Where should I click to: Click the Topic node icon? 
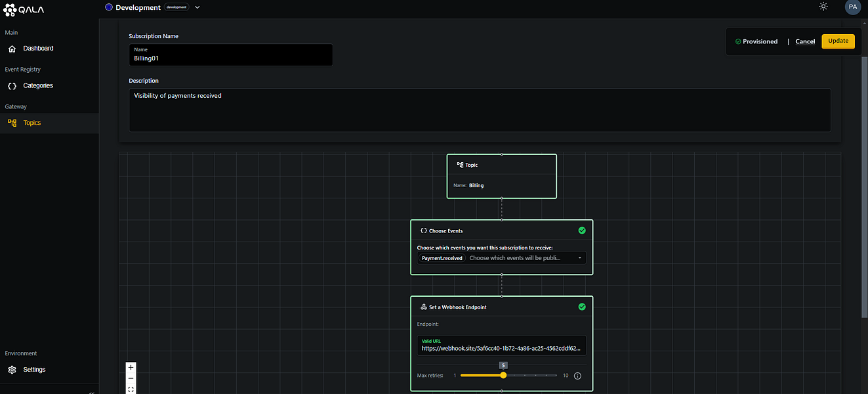[x=461, y=165]
